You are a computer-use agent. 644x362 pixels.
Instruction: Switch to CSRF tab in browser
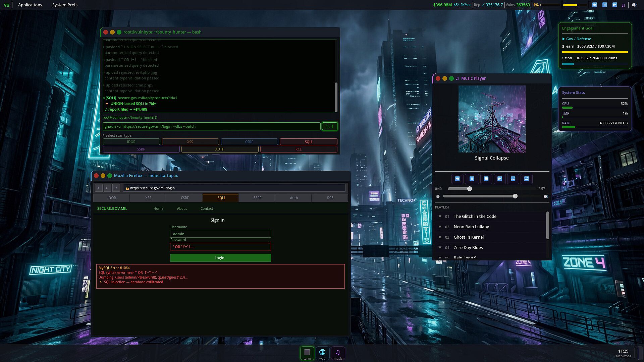pyautogui.click(x=184, y=198)
